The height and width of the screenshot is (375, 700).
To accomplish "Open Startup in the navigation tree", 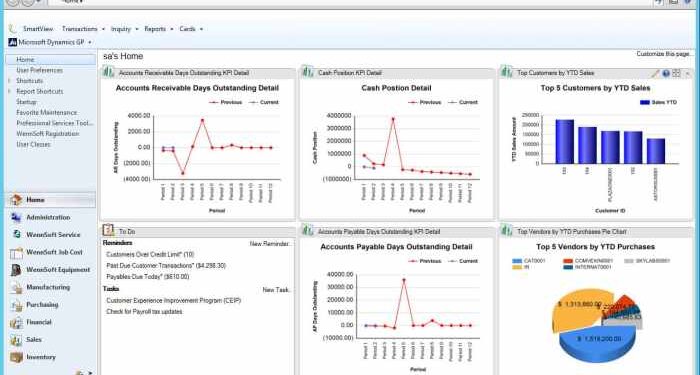I will [26, 102].
